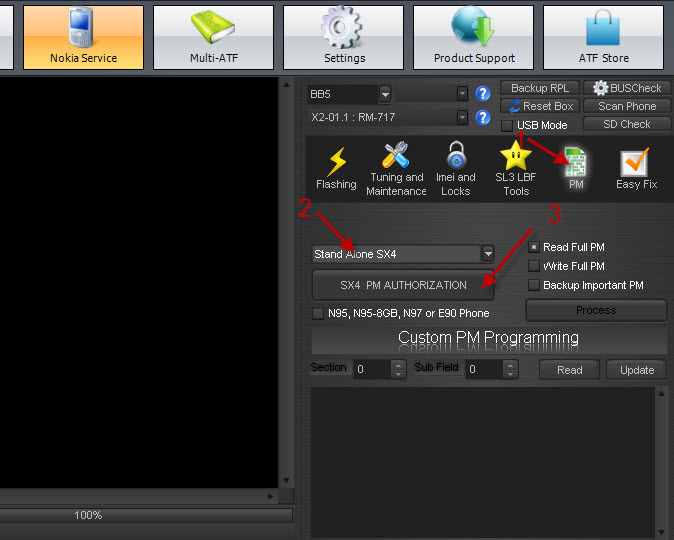Image resolution: width=674 pixels, height=540 pixels.
Task: Click the Update button
Action: 637,370
